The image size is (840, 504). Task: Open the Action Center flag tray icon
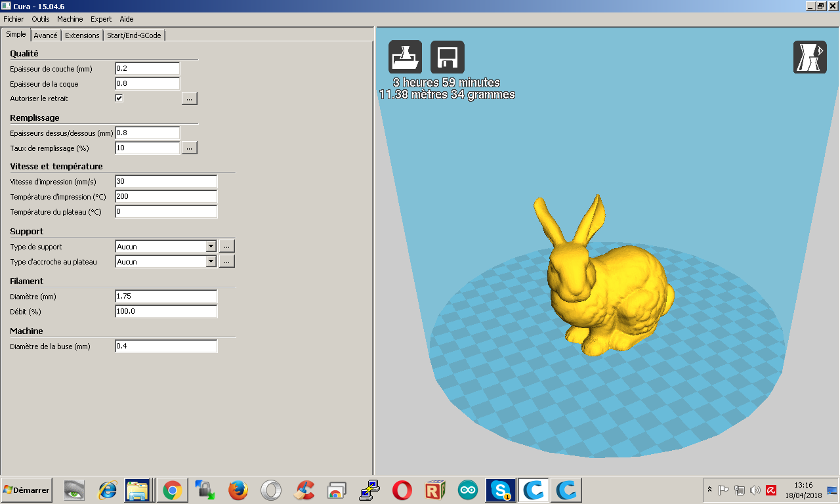[724, 490]
